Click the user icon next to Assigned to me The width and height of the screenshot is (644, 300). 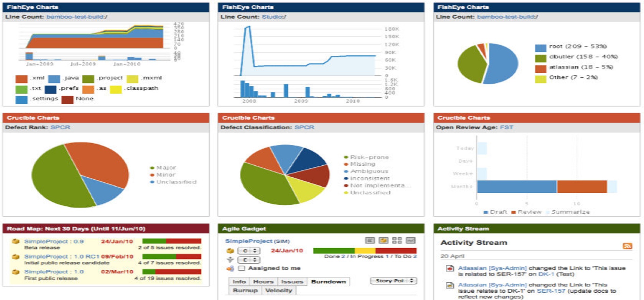click(230, 269)
